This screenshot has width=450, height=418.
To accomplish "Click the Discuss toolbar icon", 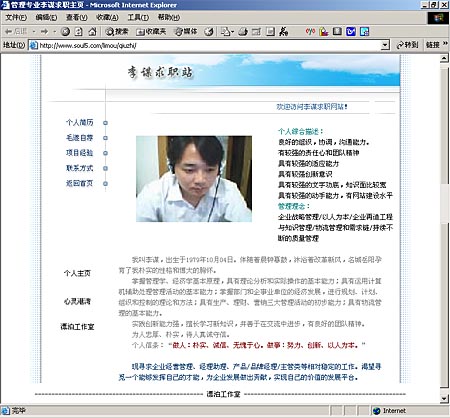I will tap(270, 32).
